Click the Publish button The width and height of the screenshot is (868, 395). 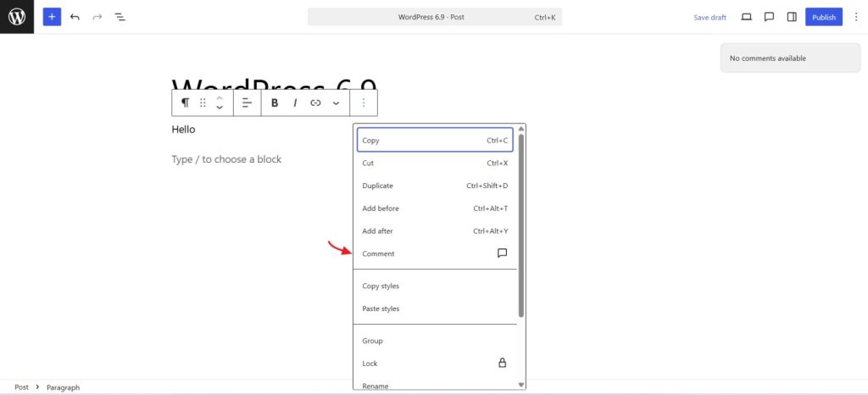[824, 17]
